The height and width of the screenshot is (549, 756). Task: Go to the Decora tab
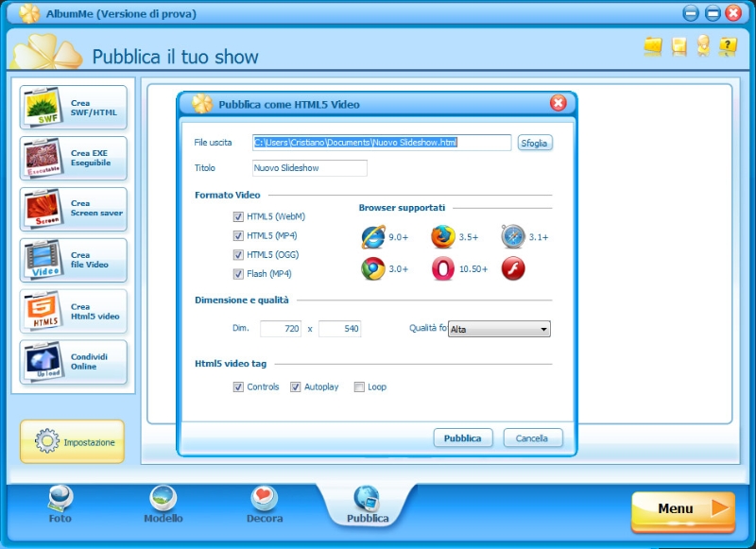[x=264, y=505]
